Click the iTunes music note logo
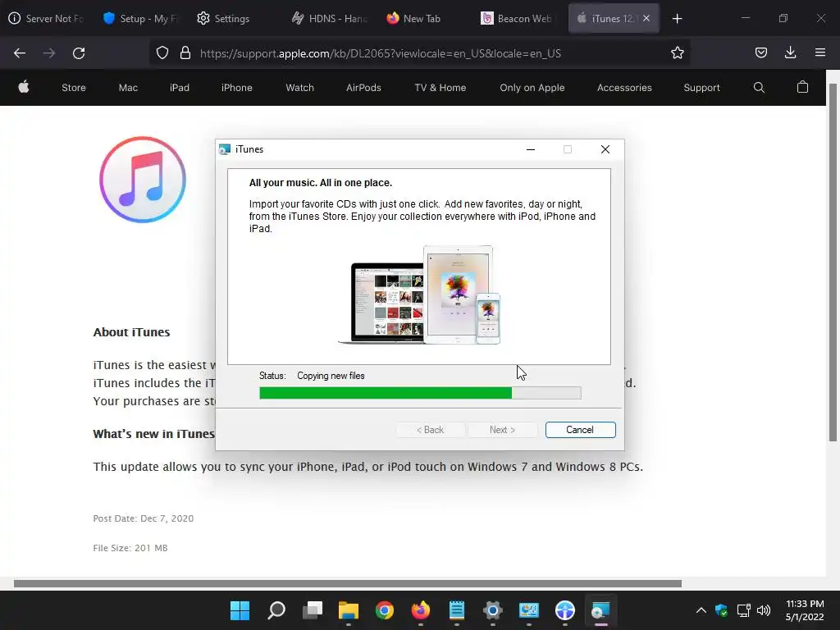The image size is (840, 630). [x=143, y=179]
